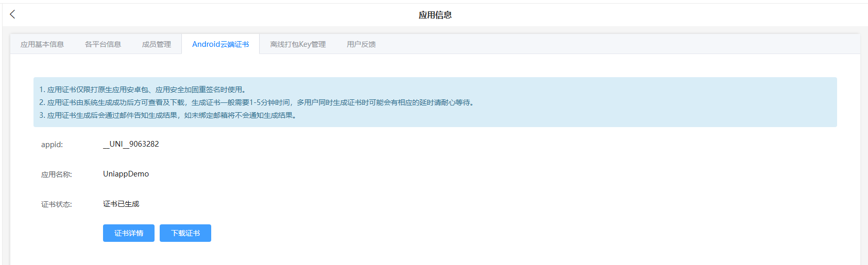868x265 pixels.
Task: Click the second notice about 1-5分钟 generation time
Action: (256, 102)
